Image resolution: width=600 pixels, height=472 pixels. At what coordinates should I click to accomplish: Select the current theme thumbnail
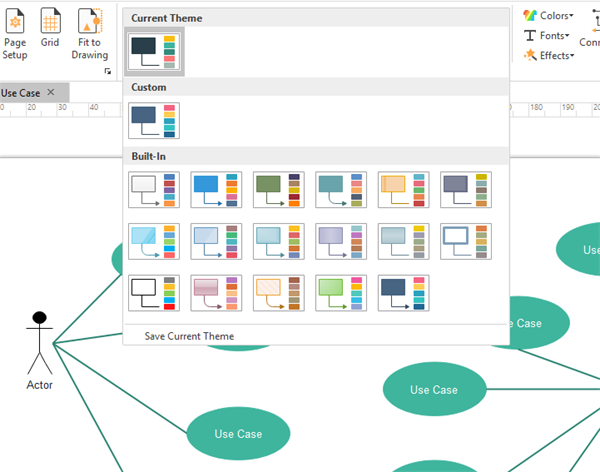154,52
